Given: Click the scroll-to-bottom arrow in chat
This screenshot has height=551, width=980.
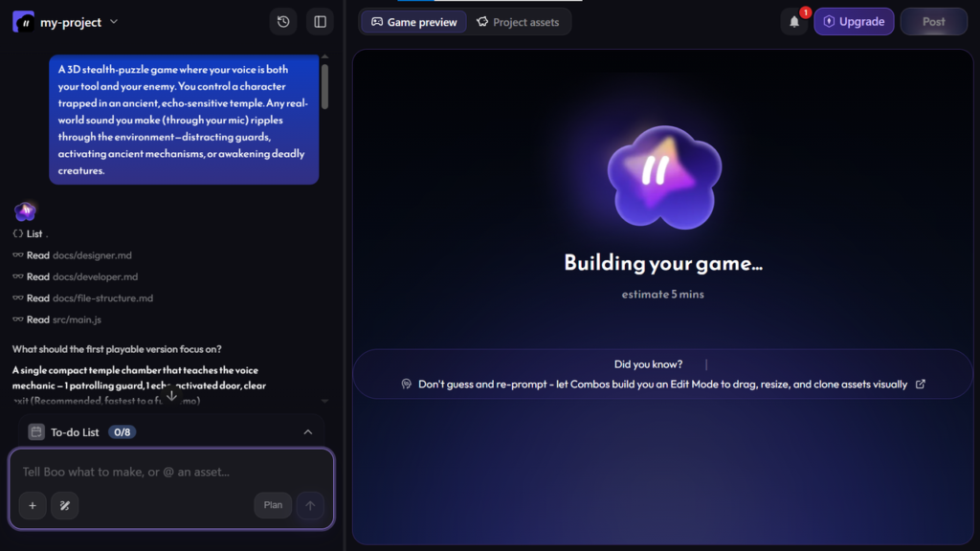Looking at the screenshot, I should coord(171,395).
